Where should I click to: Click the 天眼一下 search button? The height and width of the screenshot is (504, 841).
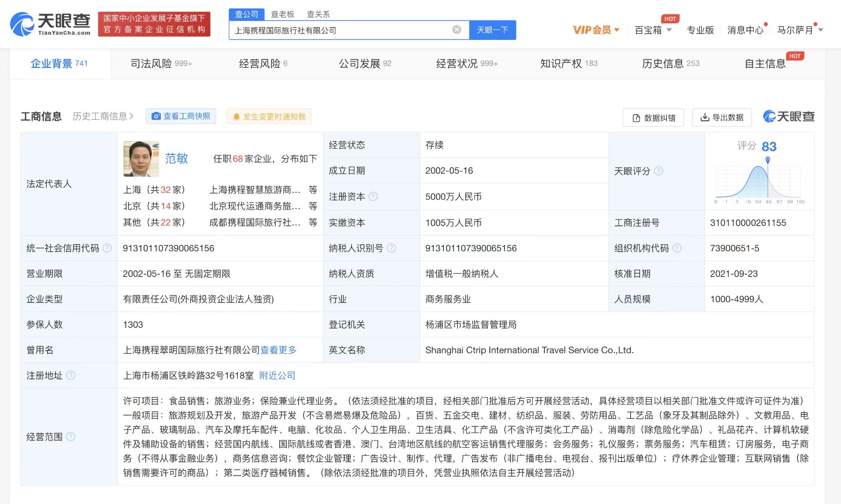(493, 30)
